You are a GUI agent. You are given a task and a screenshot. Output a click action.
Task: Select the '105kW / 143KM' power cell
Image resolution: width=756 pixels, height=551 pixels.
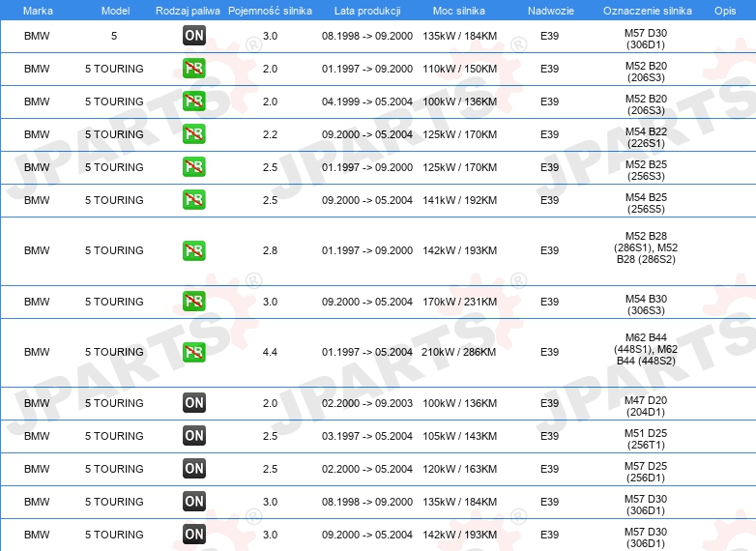(459, 436)
